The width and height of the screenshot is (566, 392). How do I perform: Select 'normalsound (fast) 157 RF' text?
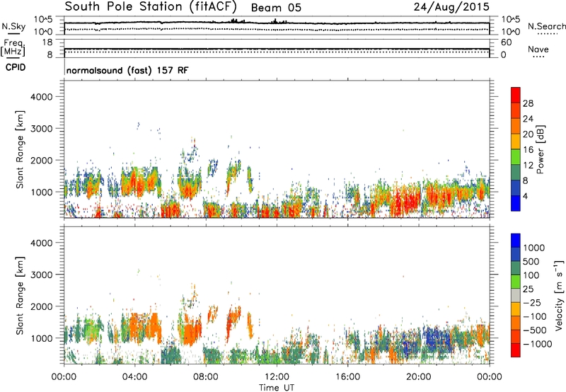click(x=127, y=70)
